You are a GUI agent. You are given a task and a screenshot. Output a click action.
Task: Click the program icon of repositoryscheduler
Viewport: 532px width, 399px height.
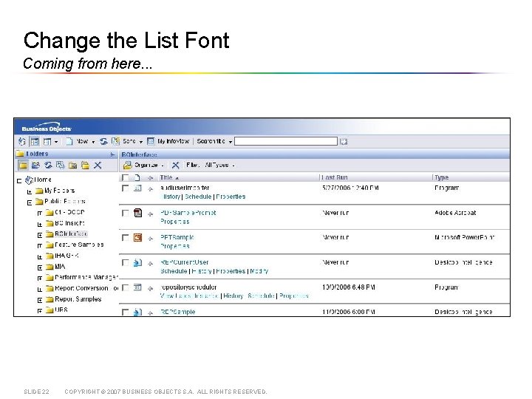[137, 287]
